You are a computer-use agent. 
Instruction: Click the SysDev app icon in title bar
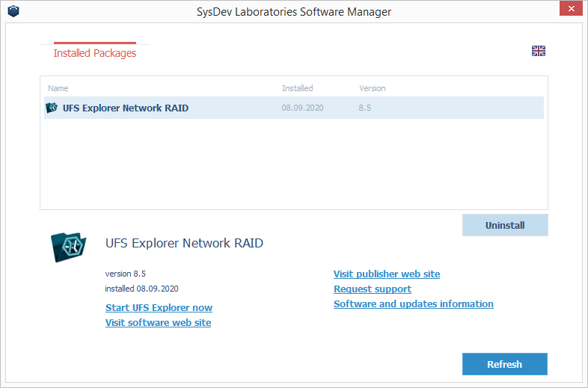pyautogui.click(x=13, y=11)
